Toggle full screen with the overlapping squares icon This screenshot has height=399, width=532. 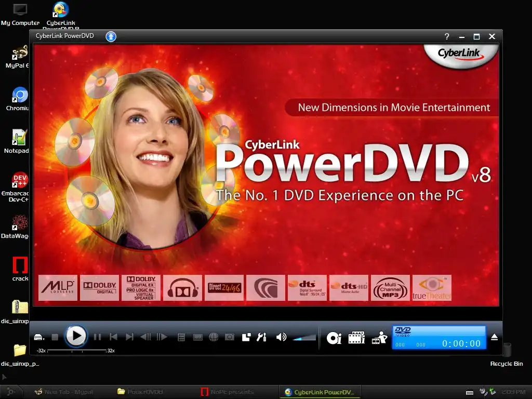pos(246,337)
